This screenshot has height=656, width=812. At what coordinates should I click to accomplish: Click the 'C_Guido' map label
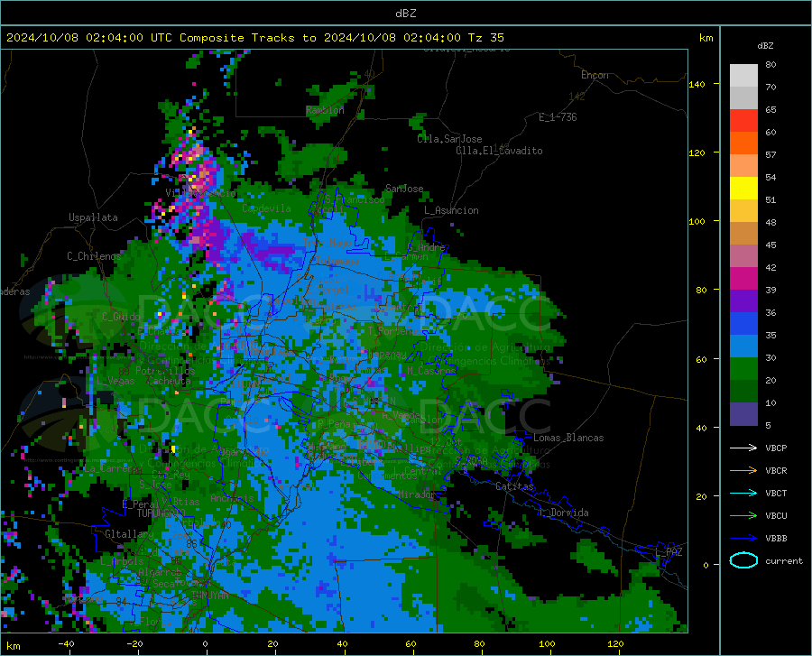point(121,317)
